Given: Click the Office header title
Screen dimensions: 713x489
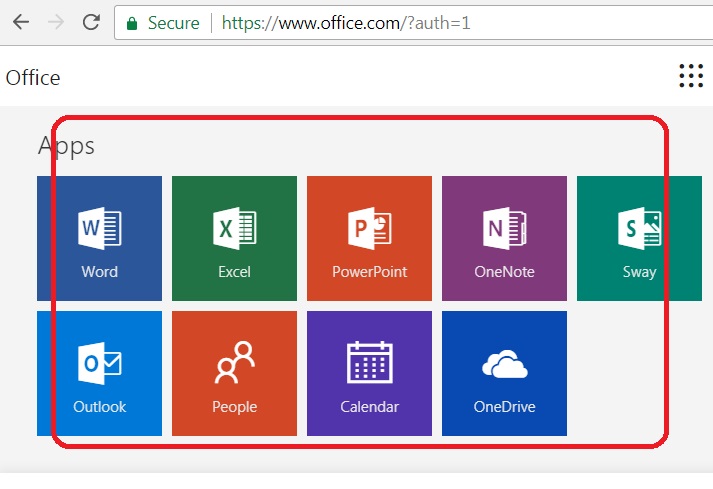Looking at the screenshot, I should pyautogui.click(x=33, y=78).
